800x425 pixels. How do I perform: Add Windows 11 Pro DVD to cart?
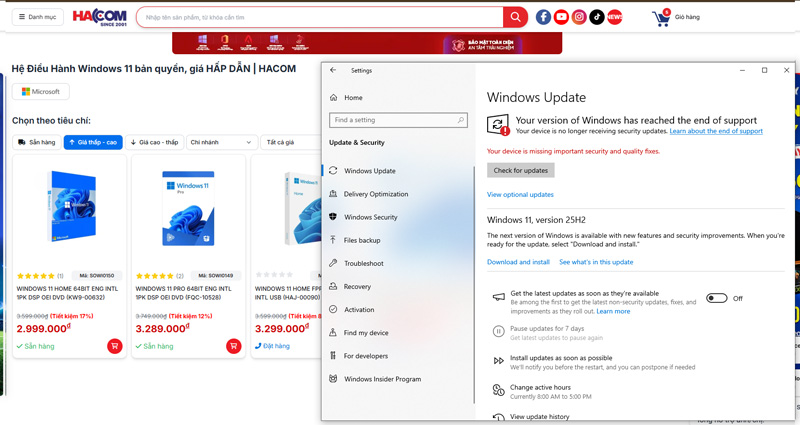[x=234, y=346]
